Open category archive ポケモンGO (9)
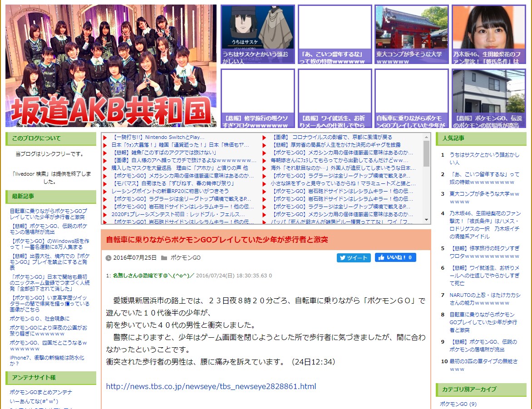The height and width of the screenshot is (409, 532). click(458, 404)
